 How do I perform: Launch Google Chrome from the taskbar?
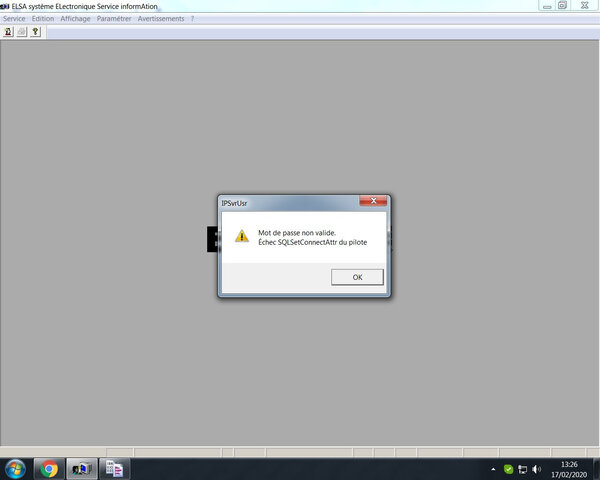[49, 469]
